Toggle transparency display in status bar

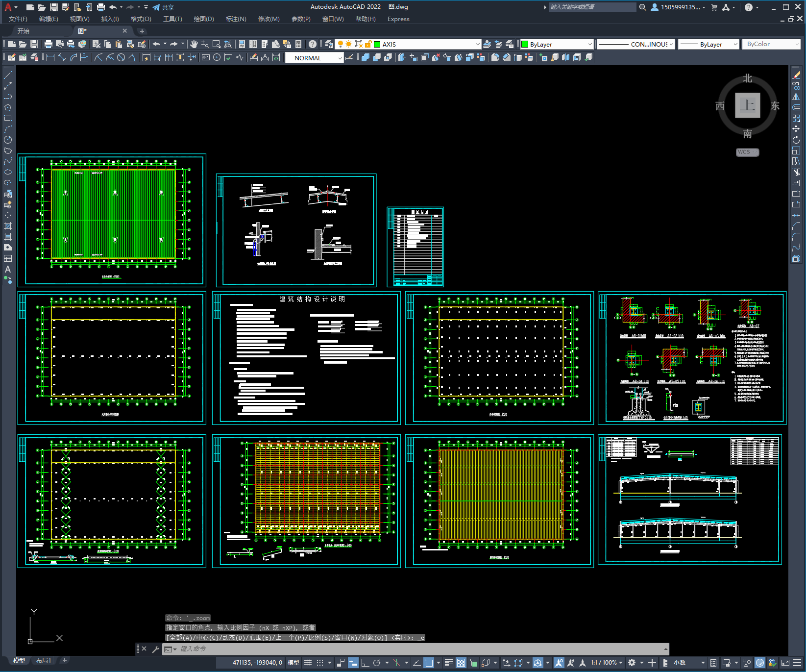pyautogui.click(x=461, y=663)
